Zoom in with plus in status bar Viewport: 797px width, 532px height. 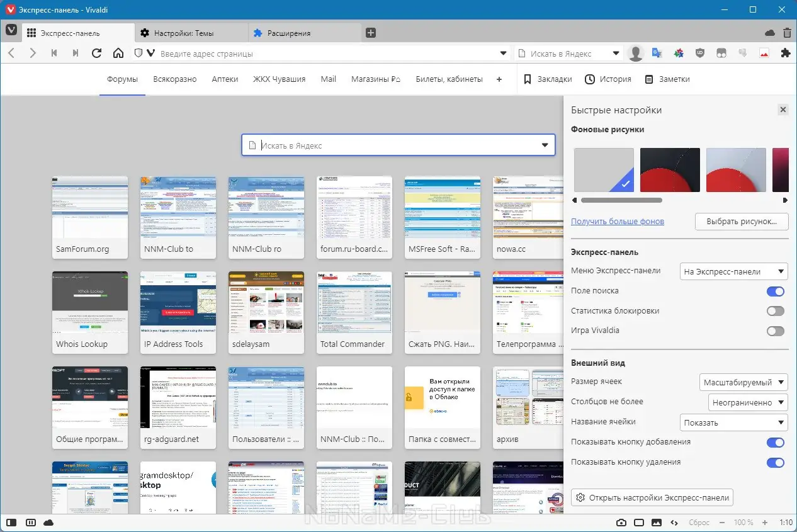point(765,523)
